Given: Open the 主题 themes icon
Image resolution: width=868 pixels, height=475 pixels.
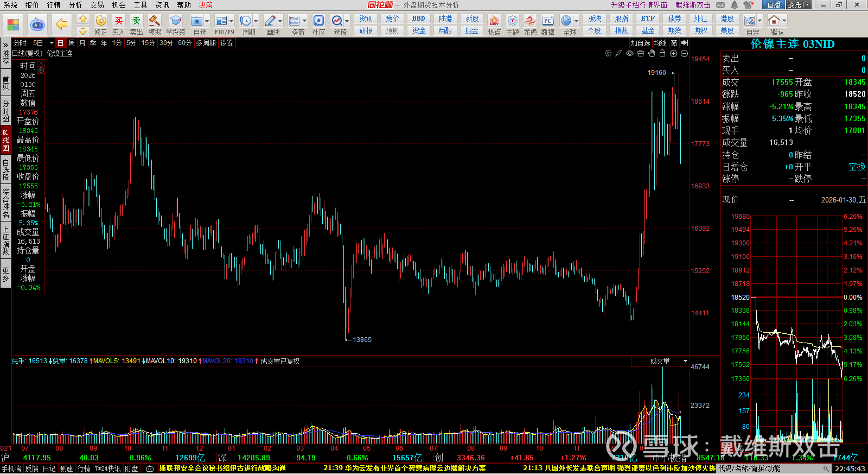Looking at the screenshot, I should 513,21.
